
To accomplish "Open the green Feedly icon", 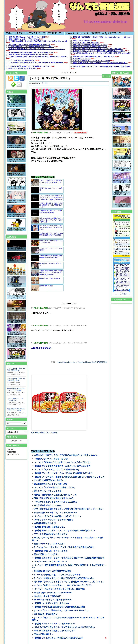I will [x=13, y=84].
